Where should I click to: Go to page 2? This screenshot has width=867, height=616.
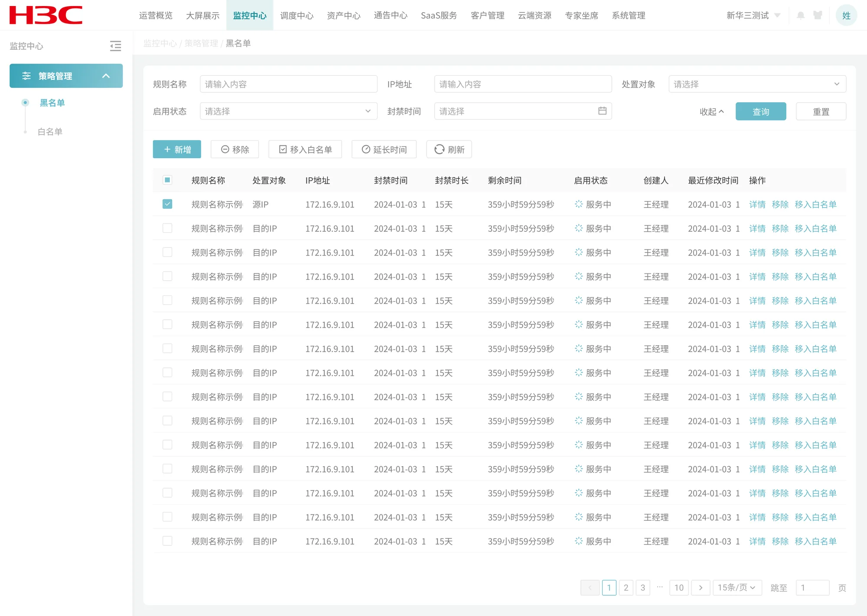tap(626, 588)
